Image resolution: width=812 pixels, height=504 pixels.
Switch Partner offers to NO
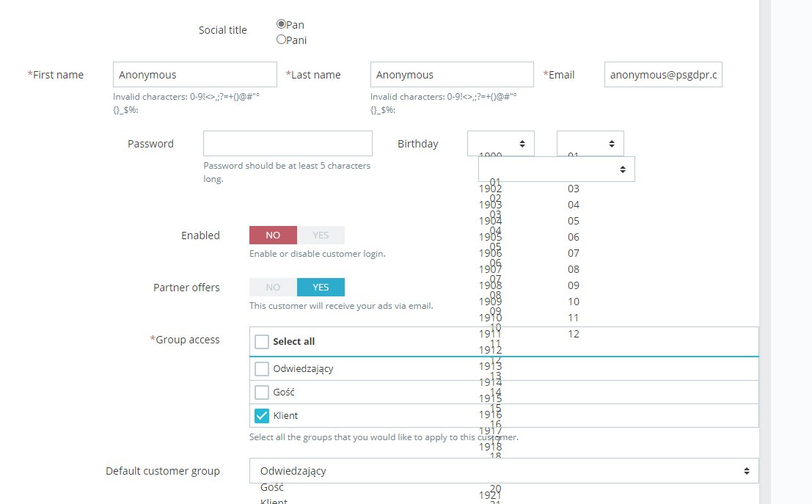point(273,288)
